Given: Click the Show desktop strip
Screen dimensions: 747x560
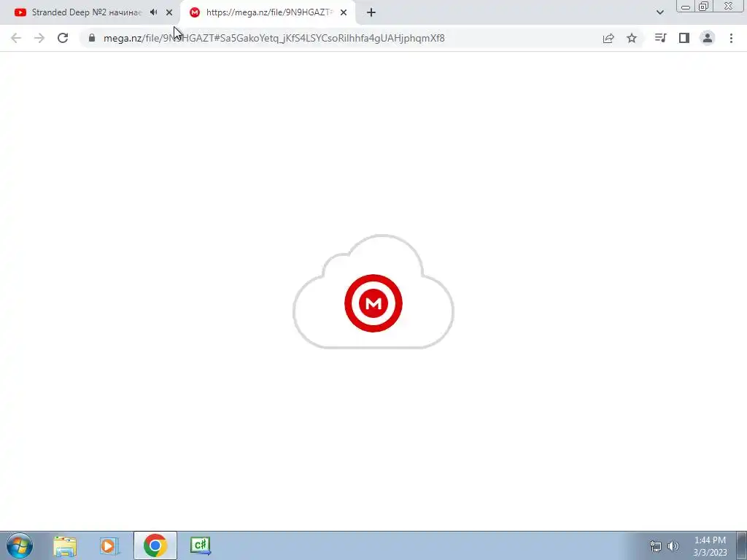Looking at the screenshot, I should tap(741, 545).
